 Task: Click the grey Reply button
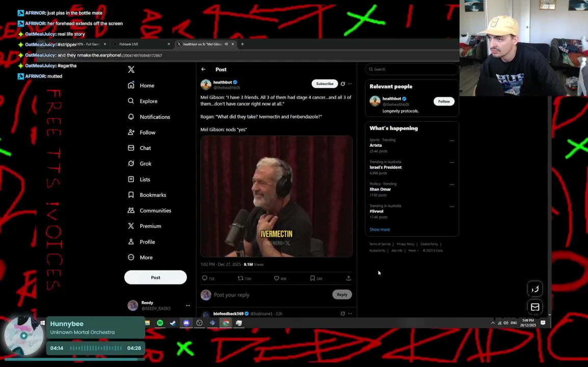click(x=341, y=295)
